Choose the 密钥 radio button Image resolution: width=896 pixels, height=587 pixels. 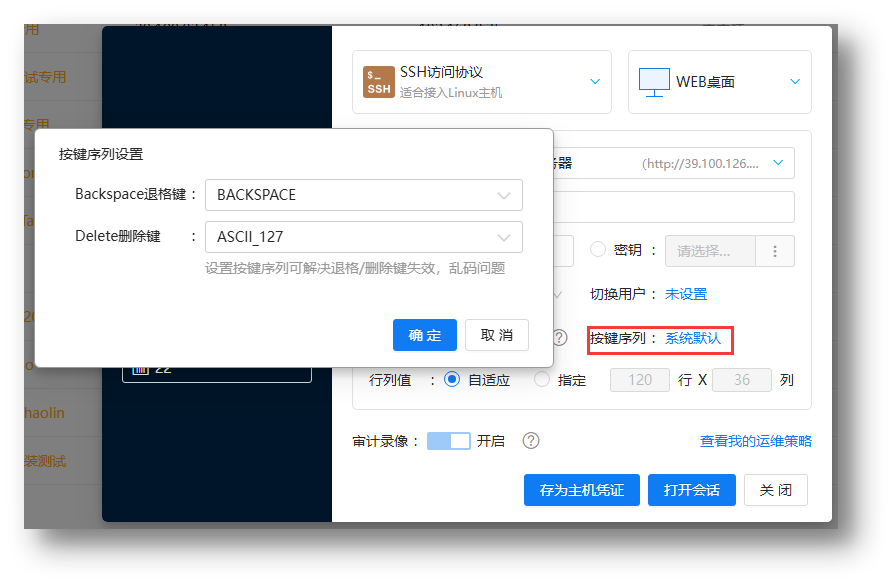pos(598,250)
